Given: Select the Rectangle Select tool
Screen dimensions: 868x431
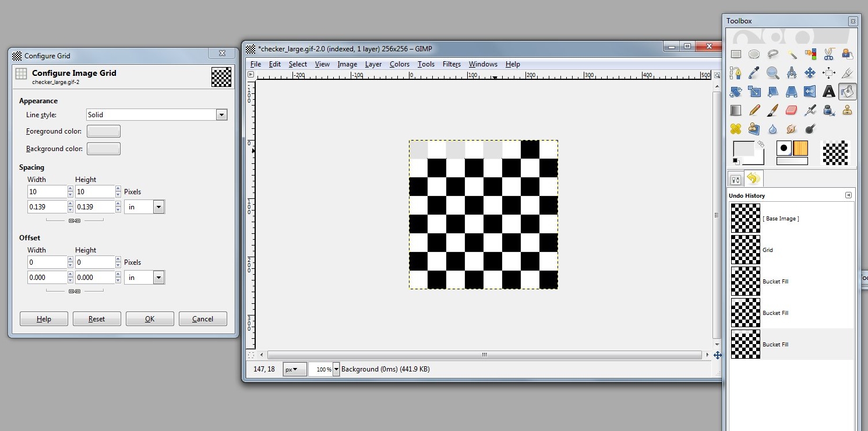Looking at the screenshot, I should pyautogui.click(x=736, y=54).
